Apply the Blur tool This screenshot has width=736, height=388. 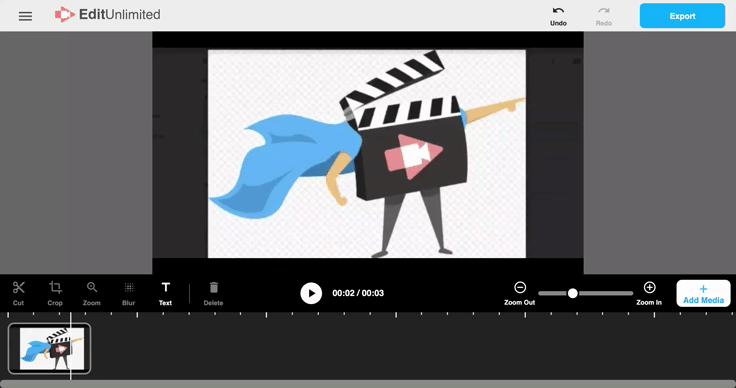129,293
